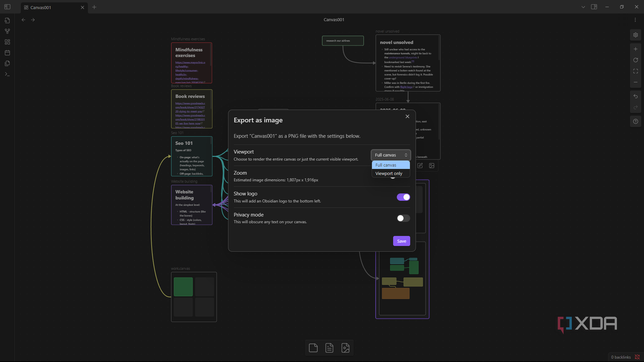Viewport: 644px width, 362px height.
Task: Select the Mindfulness exercises card
Action: click(191, 63)
